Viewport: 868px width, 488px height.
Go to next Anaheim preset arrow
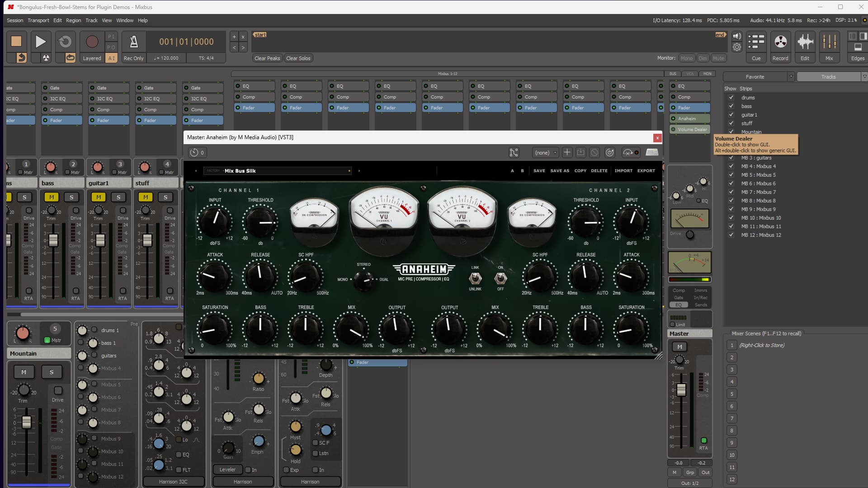click(359, 171)
